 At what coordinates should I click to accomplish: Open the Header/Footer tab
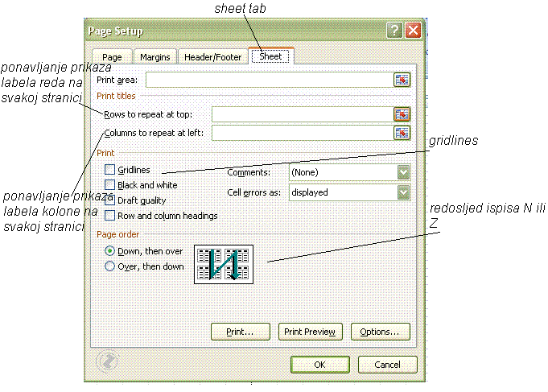pyautogui.click(x=212, y=57)
